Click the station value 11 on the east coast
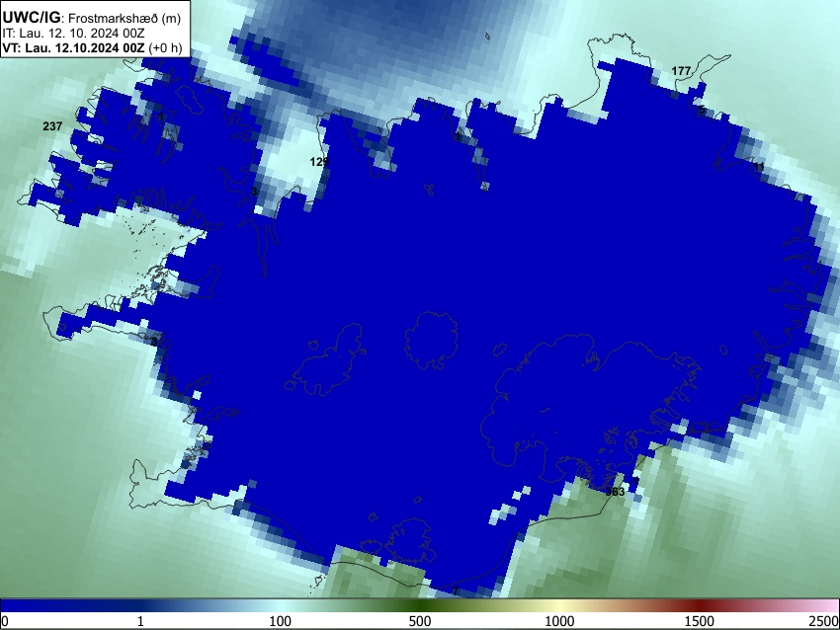 click(x=759, y=167)
